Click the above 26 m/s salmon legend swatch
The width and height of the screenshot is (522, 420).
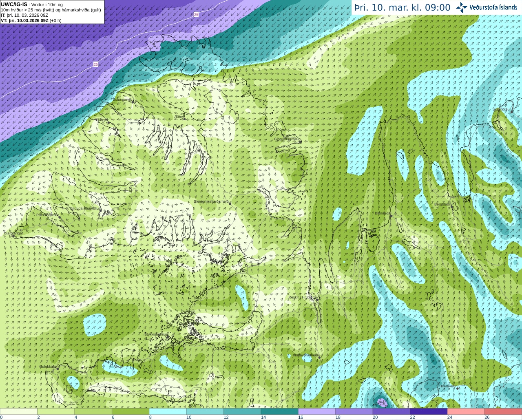(x=504, y=411)
